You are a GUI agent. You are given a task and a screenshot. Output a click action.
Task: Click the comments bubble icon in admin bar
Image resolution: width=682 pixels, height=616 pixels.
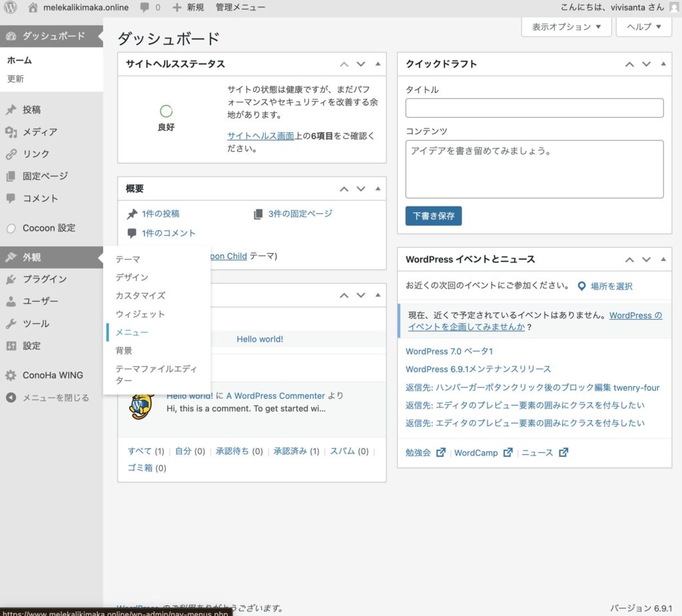click(145, 7)
